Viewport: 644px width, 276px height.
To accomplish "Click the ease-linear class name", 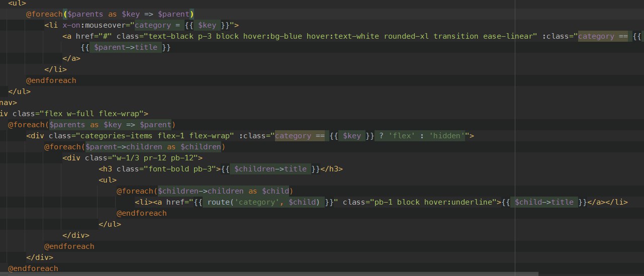I will pyautogui.click(x=508, y=36).
